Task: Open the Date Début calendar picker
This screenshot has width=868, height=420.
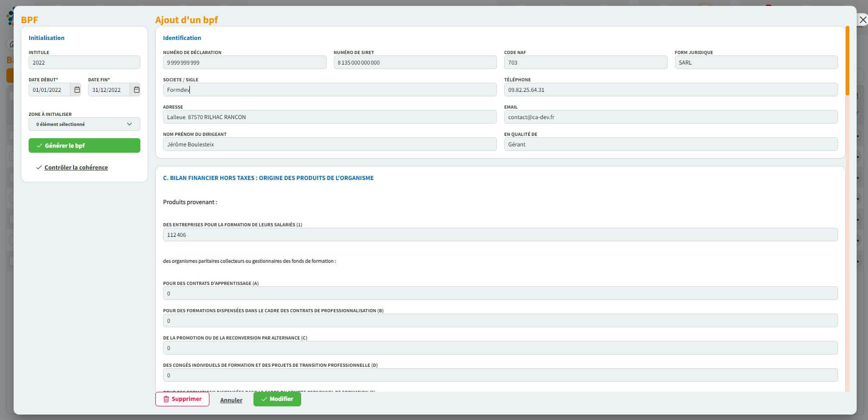Action: point(77,90)
